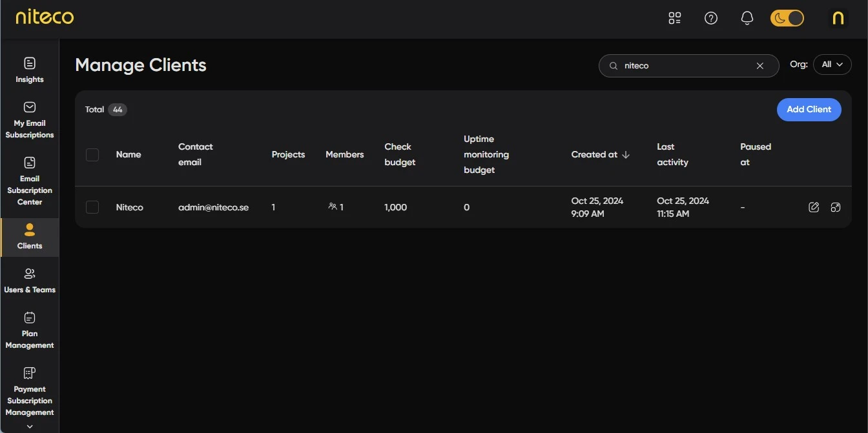
Task: Click the Uptime monitoring budget header
Action: (x=486, y=155)
